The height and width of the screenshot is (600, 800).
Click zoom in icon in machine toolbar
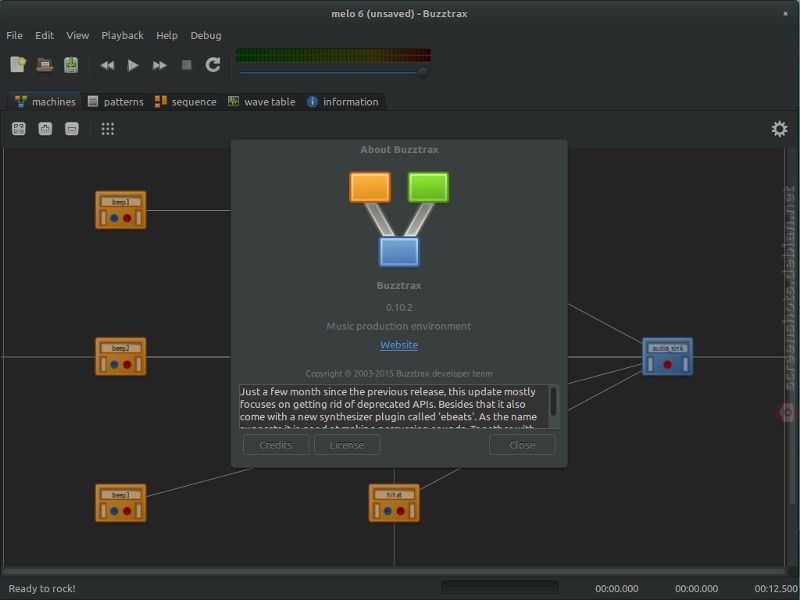click(45, 129)
